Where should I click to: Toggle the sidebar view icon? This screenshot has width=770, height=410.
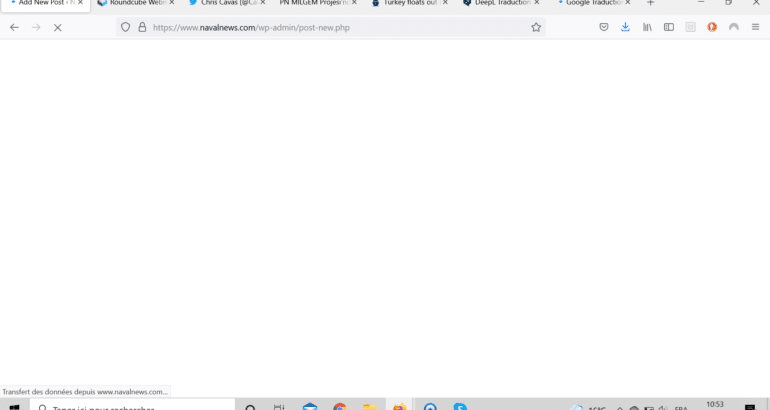(669, 27)
